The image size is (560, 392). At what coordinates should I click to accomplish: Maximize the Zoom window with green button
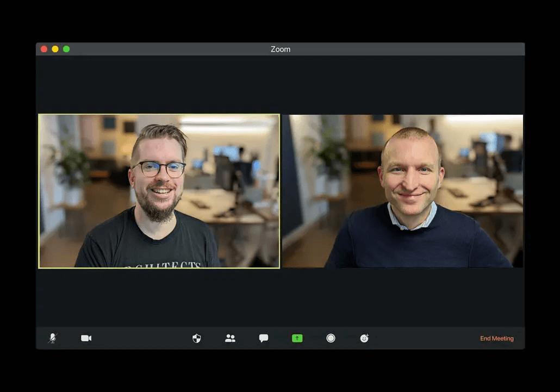(66, 49)
